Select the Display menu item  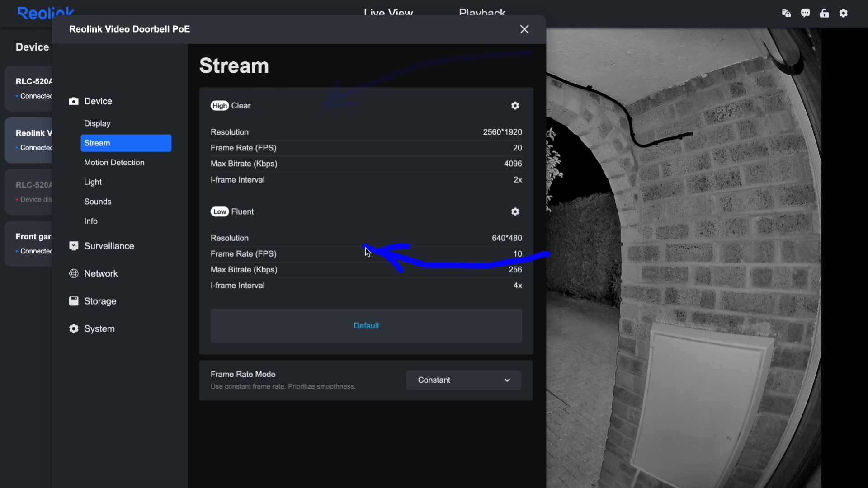pos(97,124)
